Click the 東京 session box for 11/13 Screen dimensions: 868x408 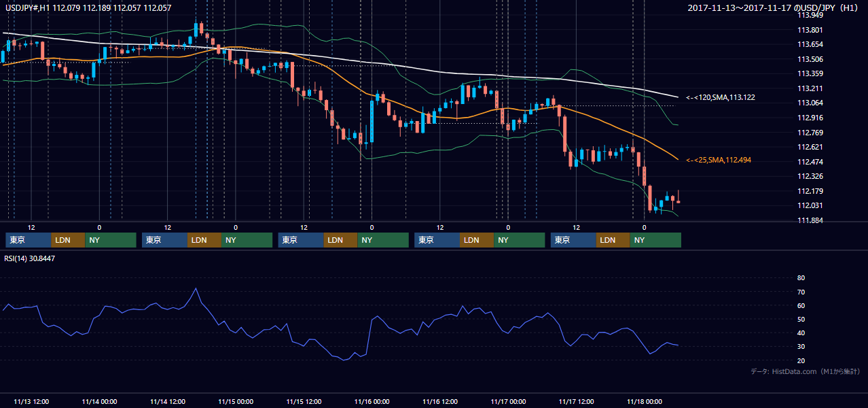pyautogui.click(x=28, y=240)
